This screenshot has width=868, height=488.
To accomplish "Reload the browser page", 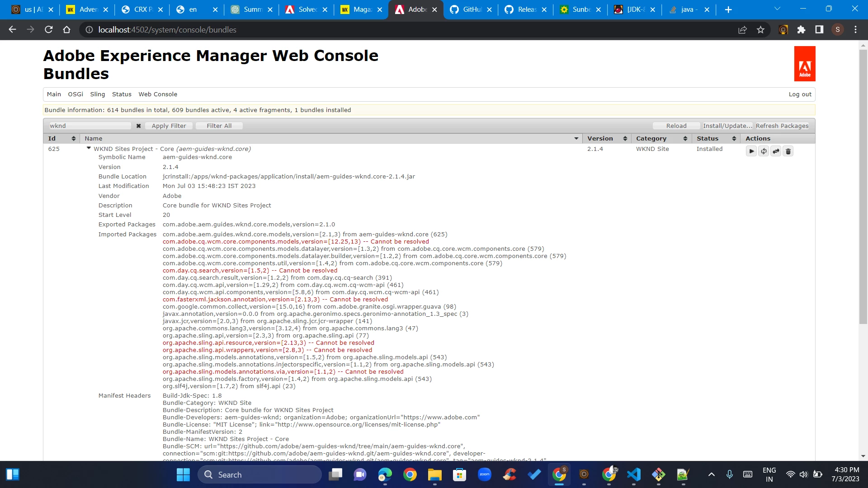I will pyautogui.click(x=48, y=30).
